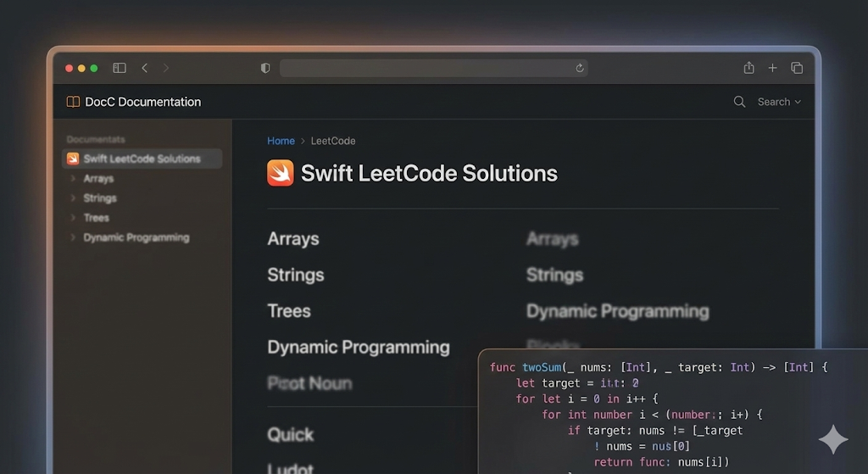Open the share sheet icon
The height and width of the screenshot is (474, 868).
click(748, 68)
